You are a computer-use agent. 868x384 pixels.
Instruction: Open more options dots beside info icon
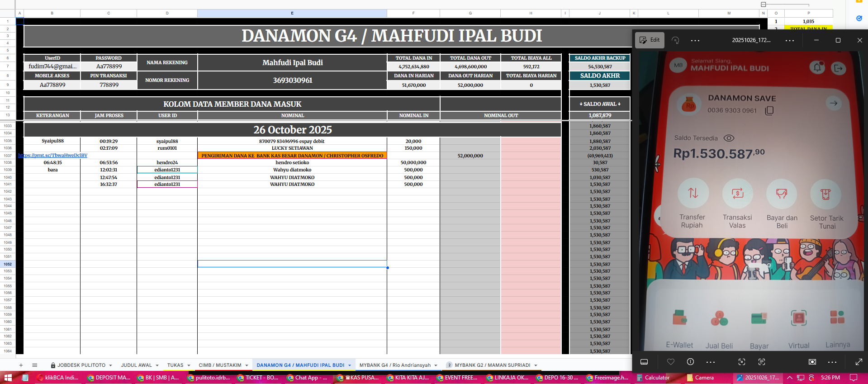click(711, 362)
